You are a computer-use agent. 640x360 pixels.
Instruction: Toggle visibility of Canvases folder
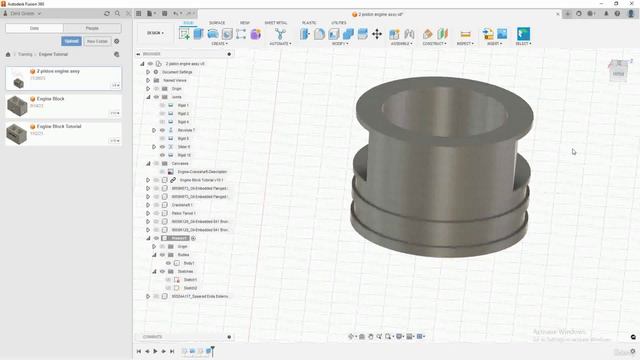pyautogui.click(x=156, y=164)
